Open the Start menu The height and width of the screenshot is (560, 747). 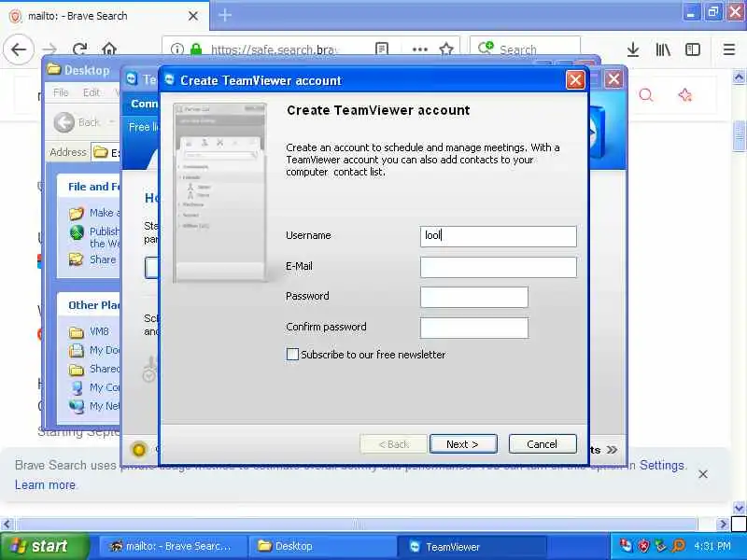44,546
